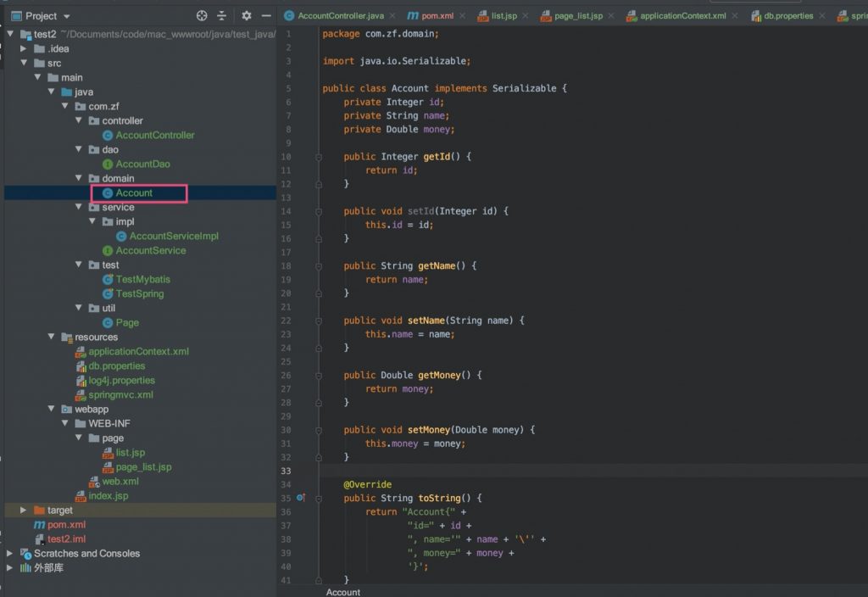This screenshot has height=597, width=868.
Task: Collapse the domain package
Action: [79, 178]
